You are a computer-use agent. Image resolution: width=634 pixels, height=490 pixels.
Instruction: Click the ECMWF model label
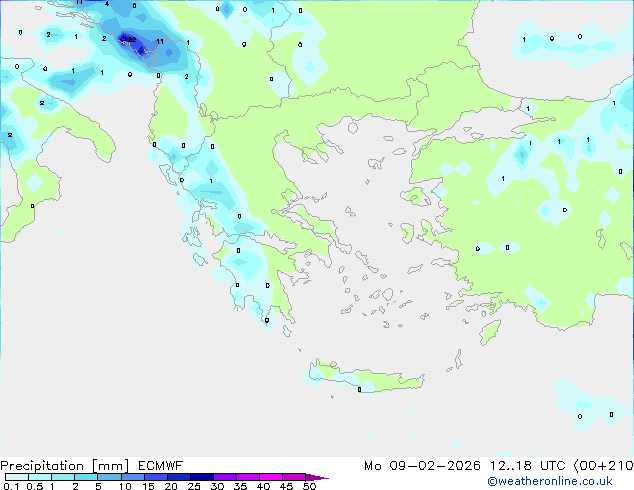[161, 466]
